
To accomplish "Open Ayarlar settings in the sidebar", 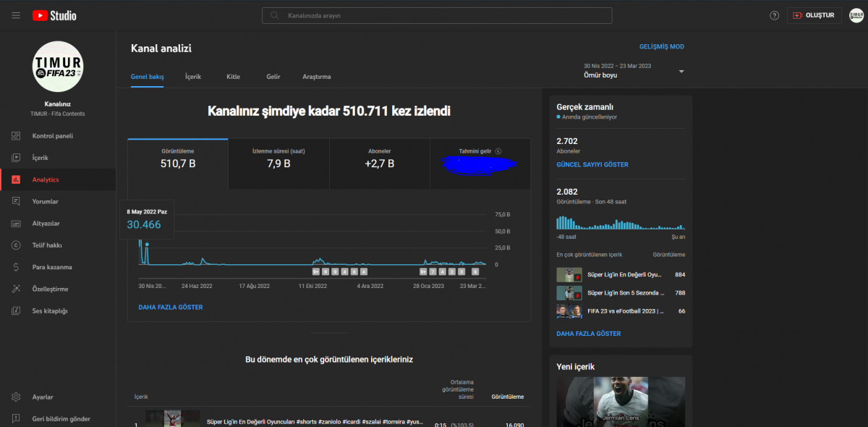I will [58, 397].
